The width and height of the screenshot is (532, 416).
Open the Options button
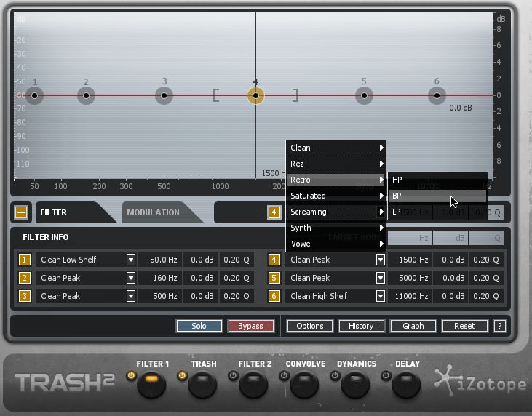click(310, 326)
